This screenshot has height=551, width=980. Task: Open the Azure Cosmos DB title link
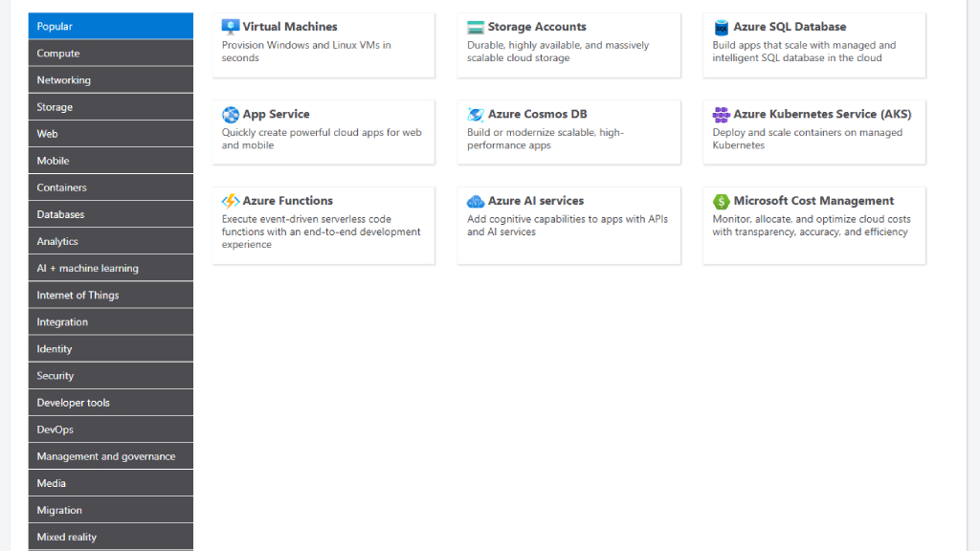pyautogui.click(x=538, y=115)
